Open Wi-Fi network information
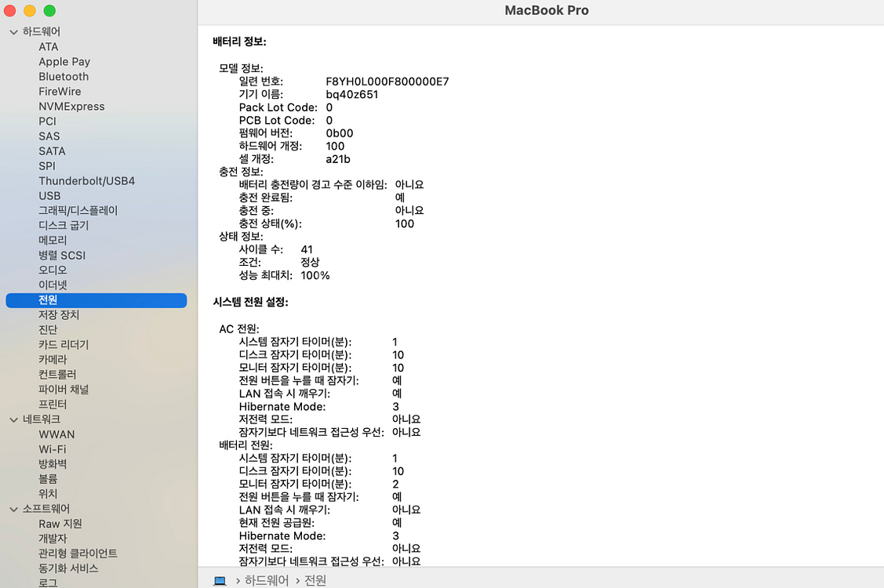This screenshot has width=884, height=588. tap(53, 449)
